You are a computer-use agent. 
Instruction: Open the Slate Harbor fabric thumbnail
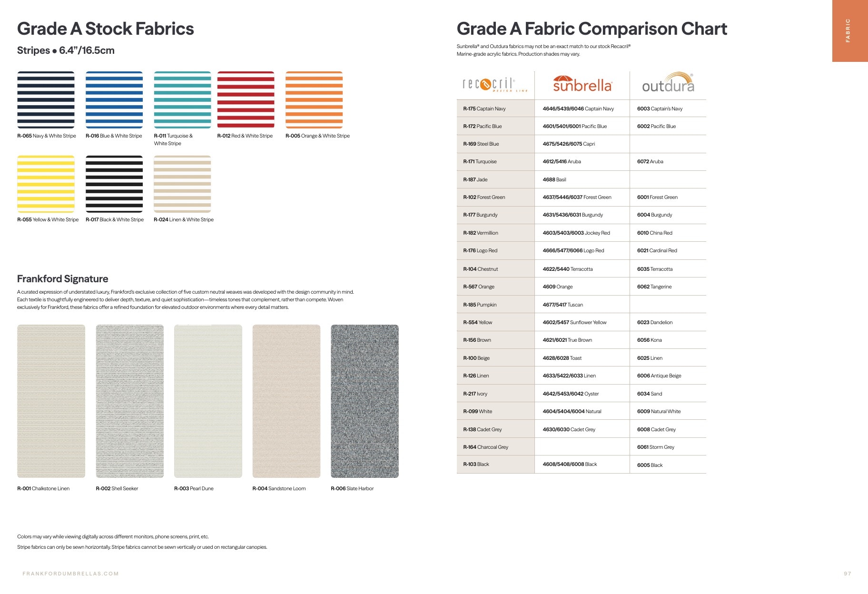[365, 401]
